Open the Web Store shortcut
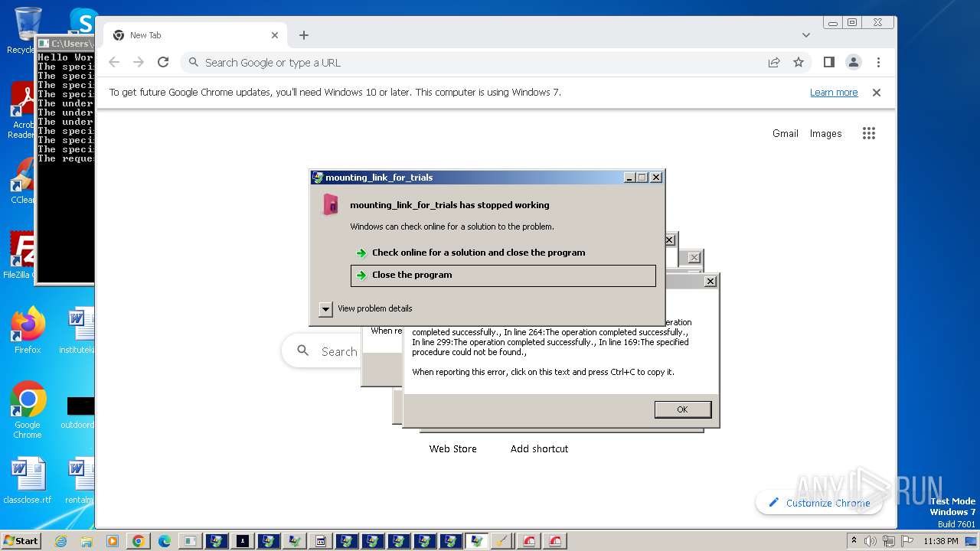Screen dimensions: 980x551 coord(452,449)
